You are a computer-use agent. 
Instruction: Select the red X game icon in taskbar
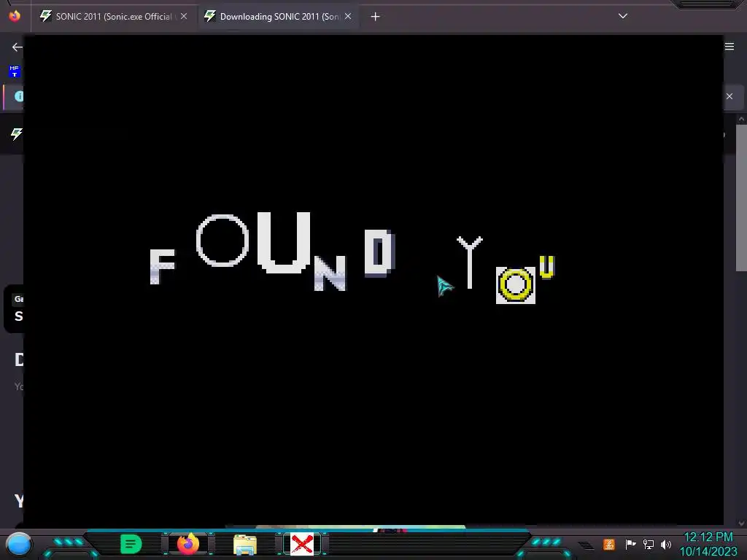tap(302, 544)
